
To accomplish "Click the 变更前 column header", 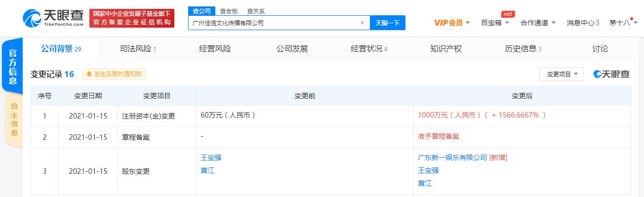I will click(x=305, y=96).
